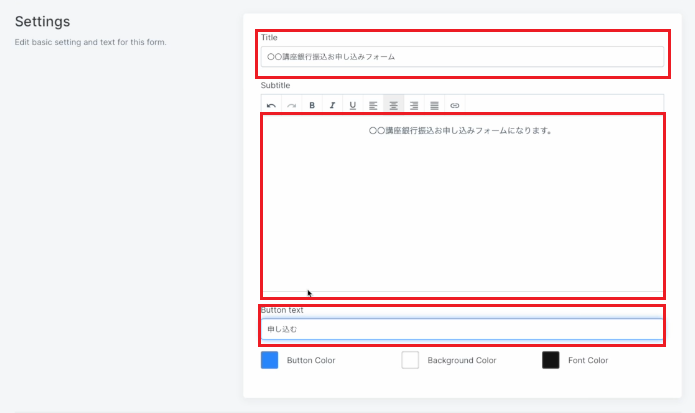
Task: Align subtitle text center
Action: 394,105
